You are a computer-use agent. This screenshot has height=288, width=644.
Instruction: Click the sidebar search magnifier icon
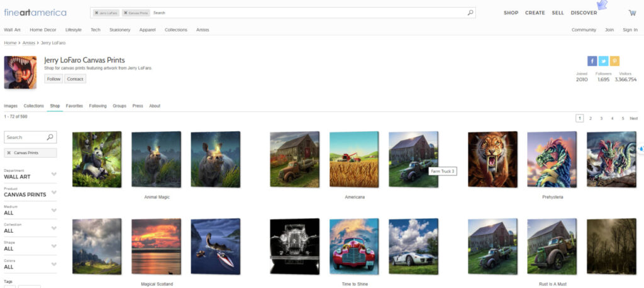click(50, 137)
